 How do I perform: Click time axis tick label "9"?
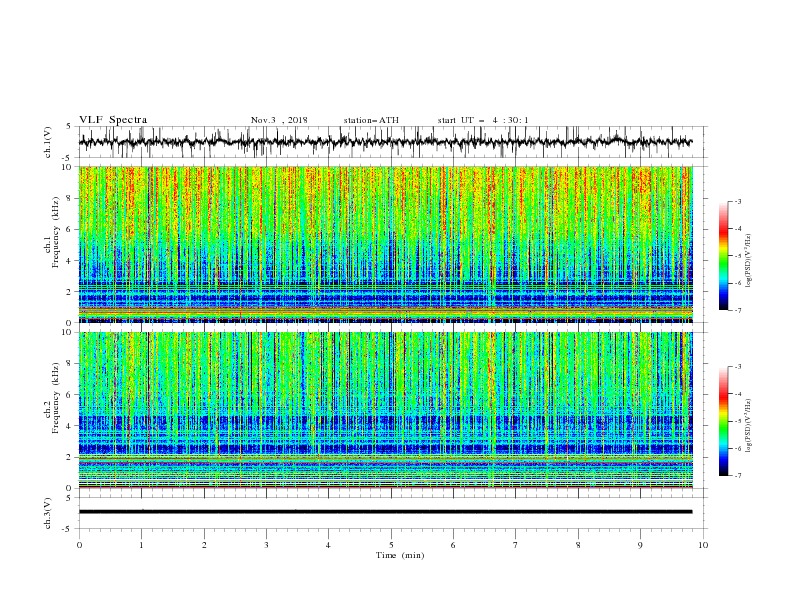pyautogui.click(x=640, y=545)
